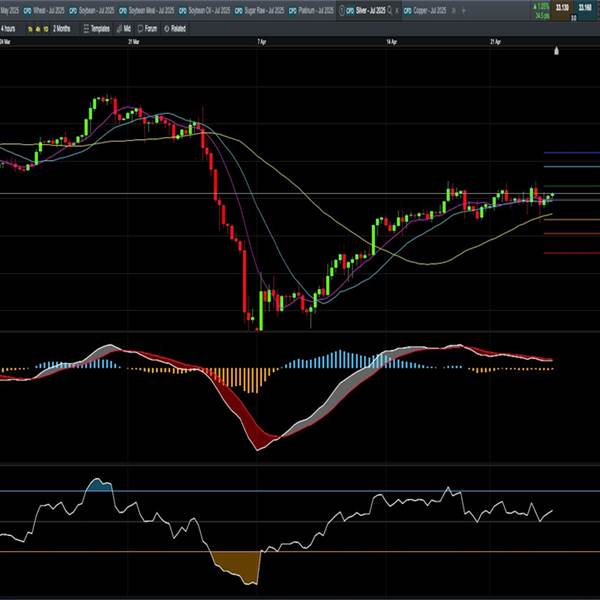
Task: Click the second yellow chart icon
Action: 38,29
